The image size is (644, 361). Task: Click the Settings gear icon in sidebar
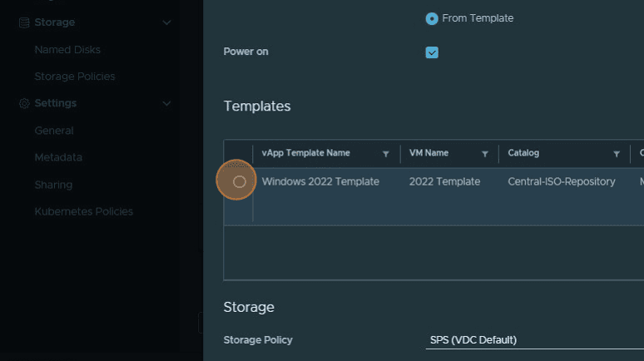point(24,103)
